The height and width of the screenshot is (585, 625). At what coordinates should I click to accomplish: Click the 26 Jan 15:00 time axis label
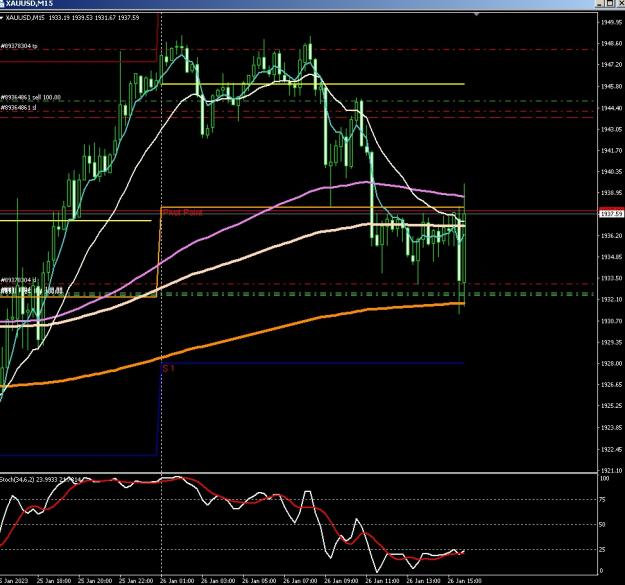click(x=464, y=581)
